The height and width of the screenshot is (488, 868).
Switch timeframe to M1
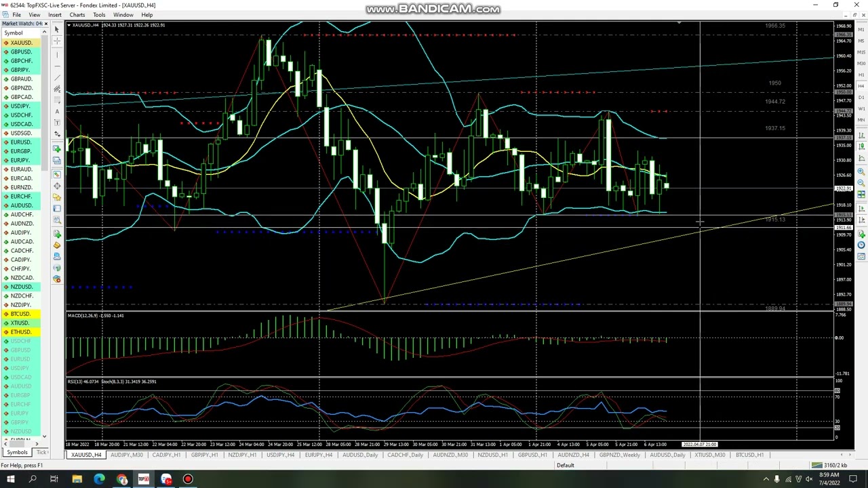[861, 30]
